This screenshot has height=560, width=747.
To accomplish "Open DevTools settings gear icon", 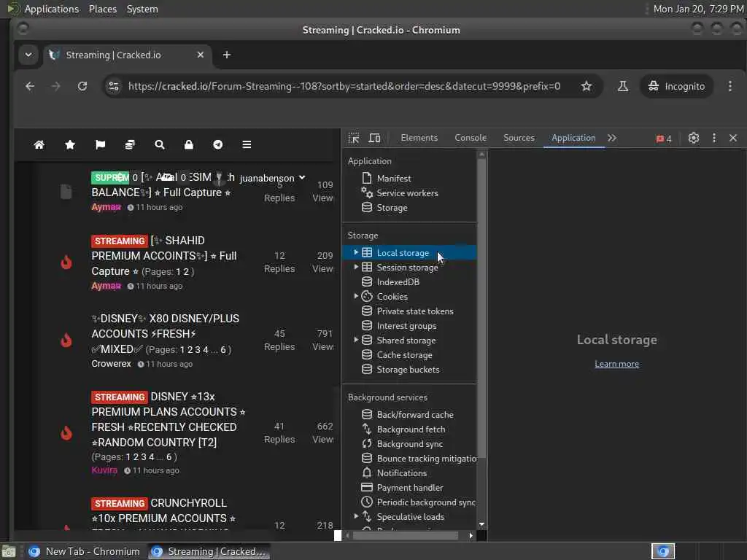I will [x=694, y=138].
